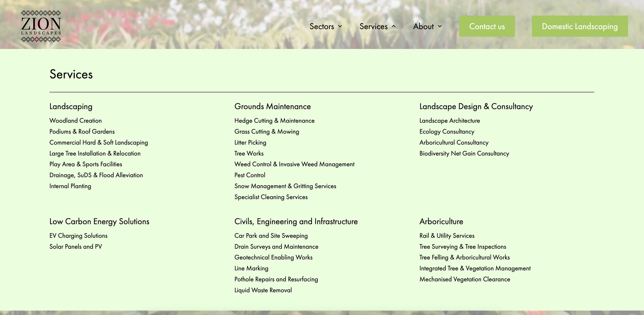Open the Arboriculture category heading
This screenshot has height=315, width=644.
coord(441,221)
